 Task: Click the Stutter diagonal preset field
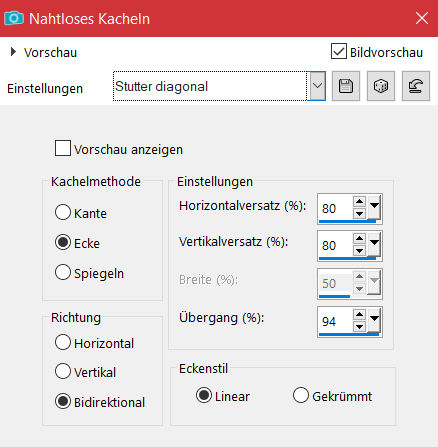click(210, 86)
